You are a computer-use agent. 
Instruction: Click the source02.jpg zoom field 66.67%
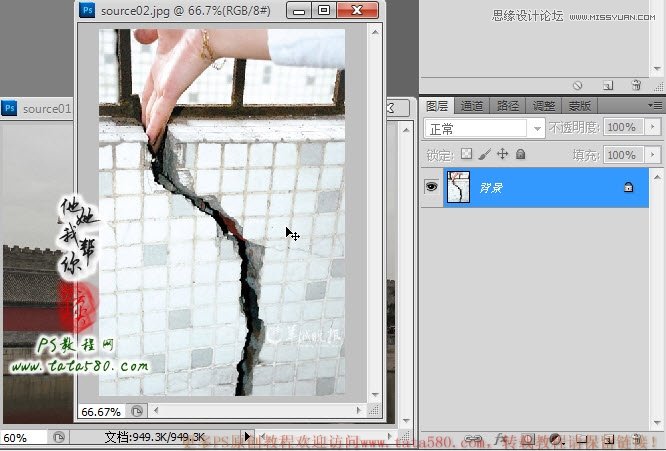pyautogui.click(x=101, y=411)
